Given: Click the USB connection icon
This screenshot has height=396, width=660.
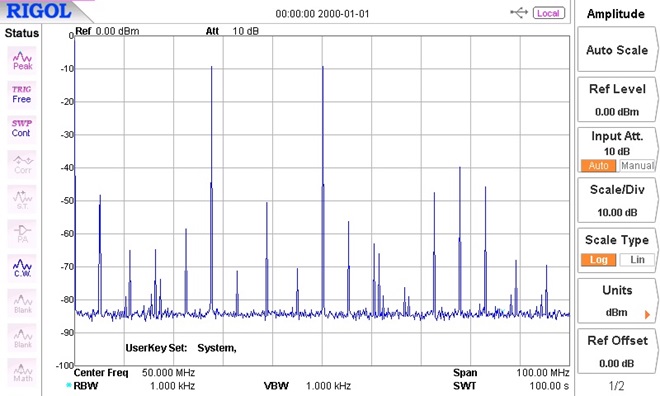Looking at the screenshot, I should click(x=519, y=13).
